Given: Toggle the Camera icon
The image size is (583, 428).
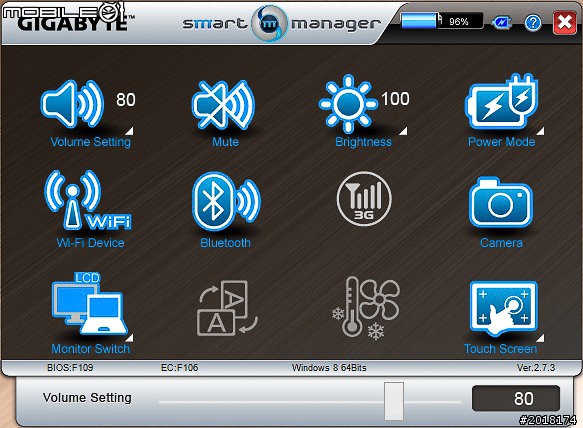Looking at the screenshot, I should [x=501, y=202].
